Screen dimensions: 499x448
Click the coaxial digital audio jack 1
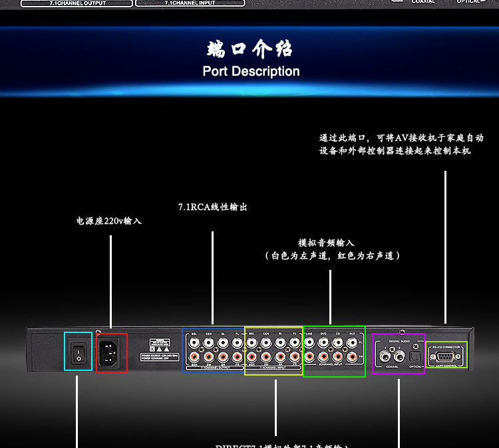pos(385,357)
